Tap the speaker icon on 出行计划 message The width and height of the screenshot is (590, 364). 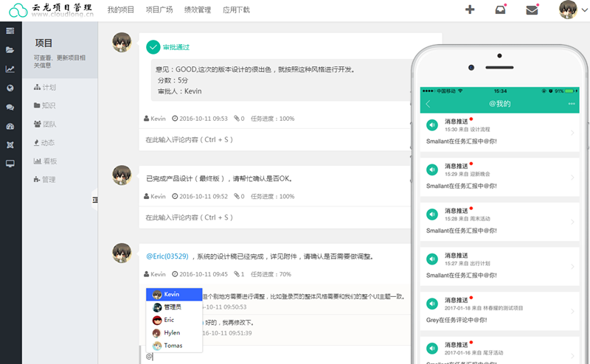(432, 259)
